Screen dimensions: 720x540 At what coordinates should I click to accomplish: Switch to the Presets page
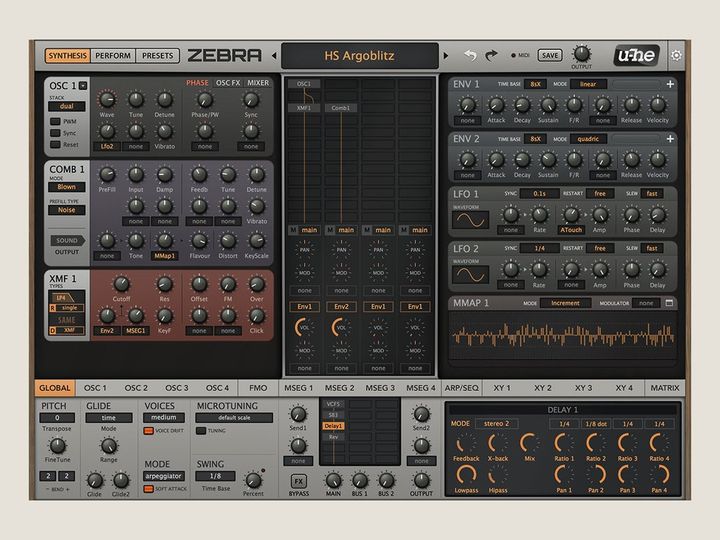[x=158, y=56]
